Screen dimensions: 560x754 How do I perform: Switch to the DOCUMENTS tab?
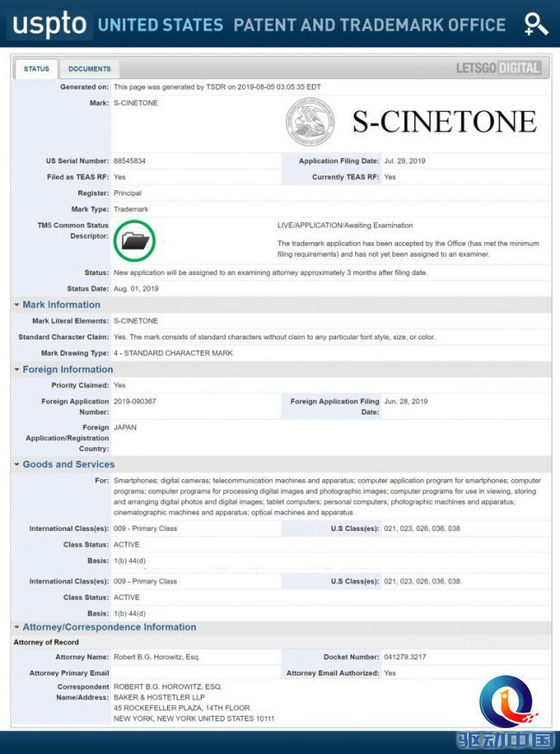[89, 68]
